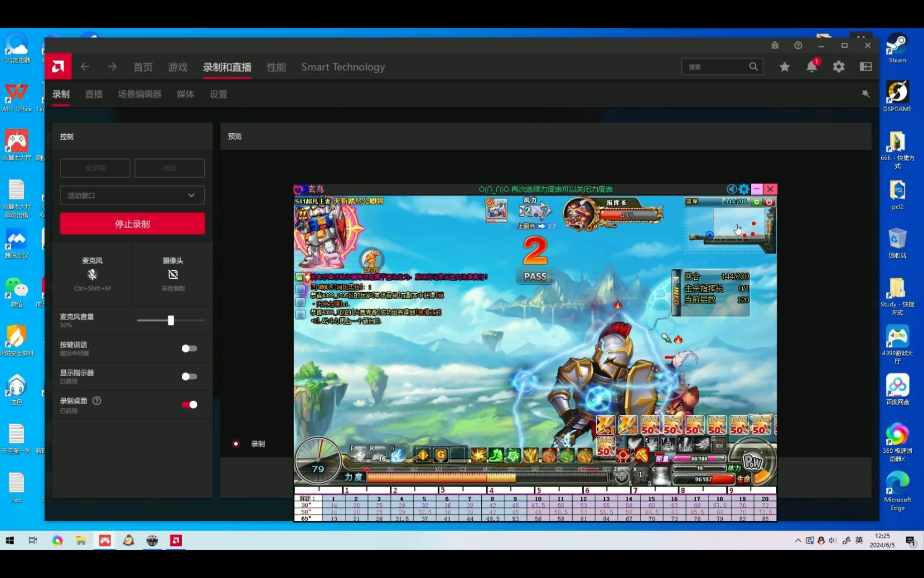Toggle the 显示指示器 switch
The height and width of the screenshot is (578, 924).
(189, 376)
